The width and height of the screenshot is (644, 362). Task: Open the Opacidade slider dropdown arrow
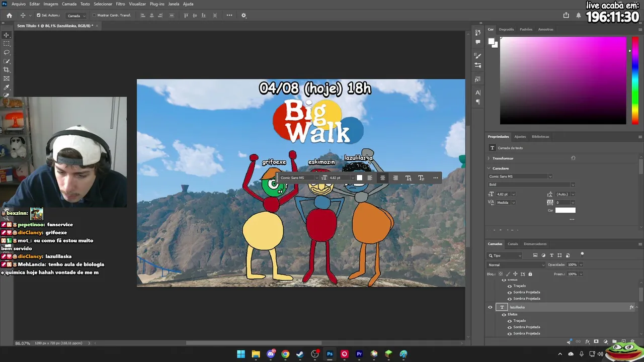pyautogui.click(x=581, y=265)
